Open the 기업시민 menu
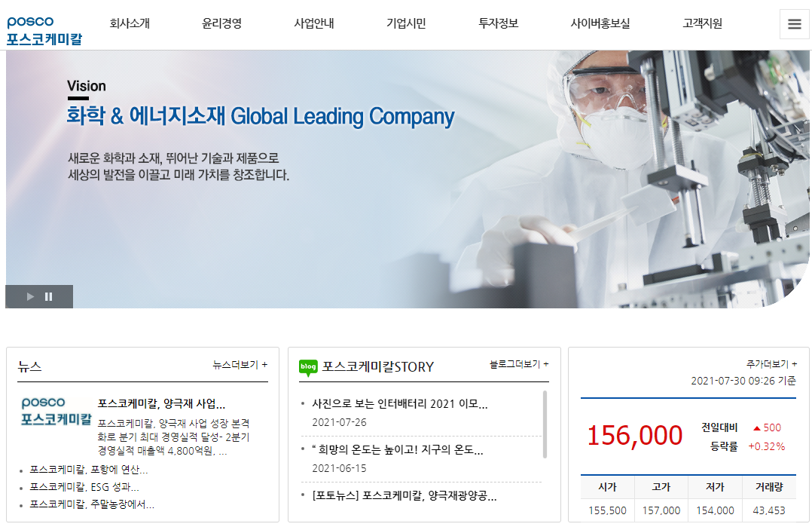This screenshot has width=812, height=530. [x=406, y=23]
